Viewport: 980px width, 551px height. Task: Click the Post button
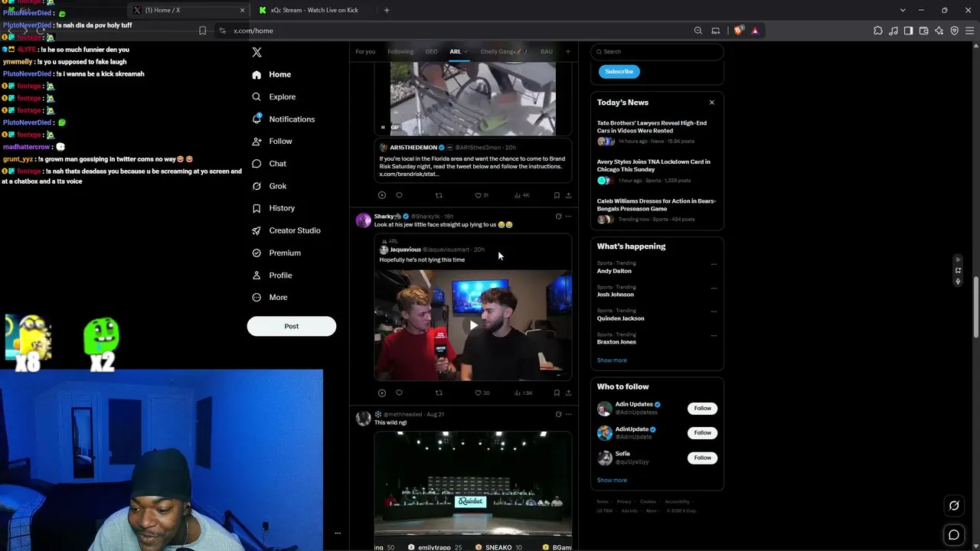coord(292,326)
